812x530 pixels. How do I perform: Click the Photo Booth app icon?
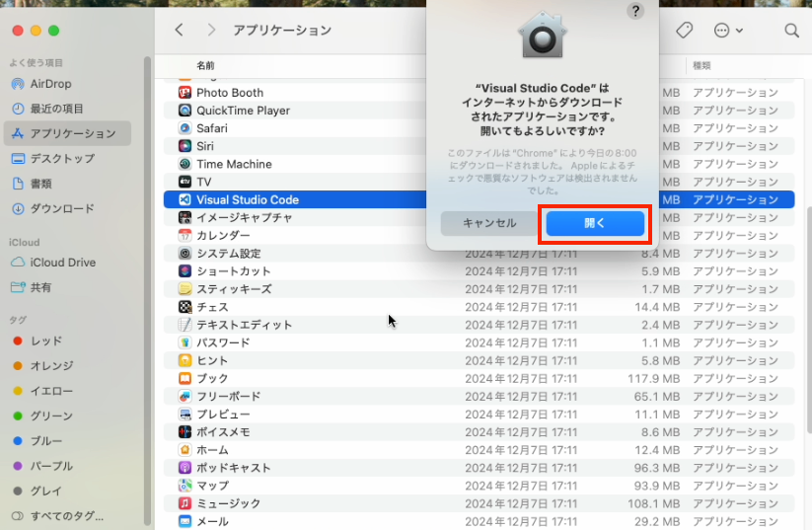[185, 93]
